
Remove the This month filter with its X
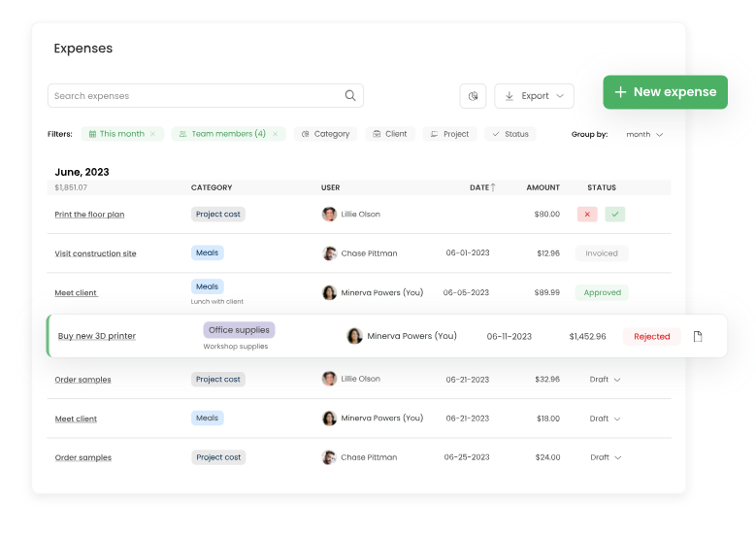pos(152,134)
